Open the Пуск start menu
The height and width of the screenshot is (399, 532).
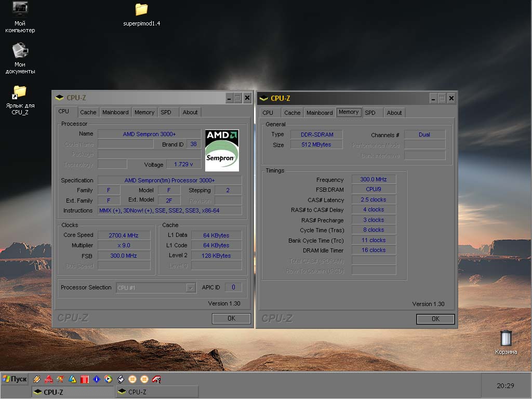(x=15, y=379)
